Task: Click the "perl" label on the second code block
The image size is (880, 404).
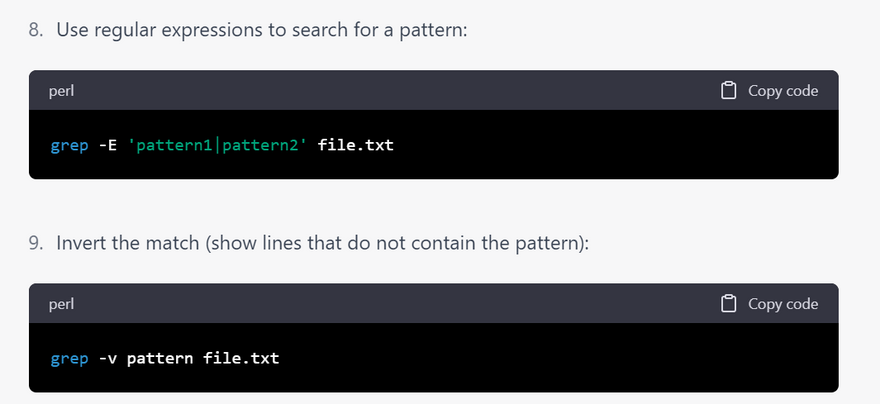Action: 61,304
